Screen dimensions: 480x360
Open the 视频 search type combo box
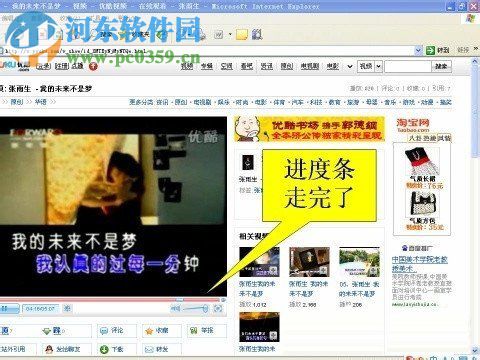(x=370, y=66)
